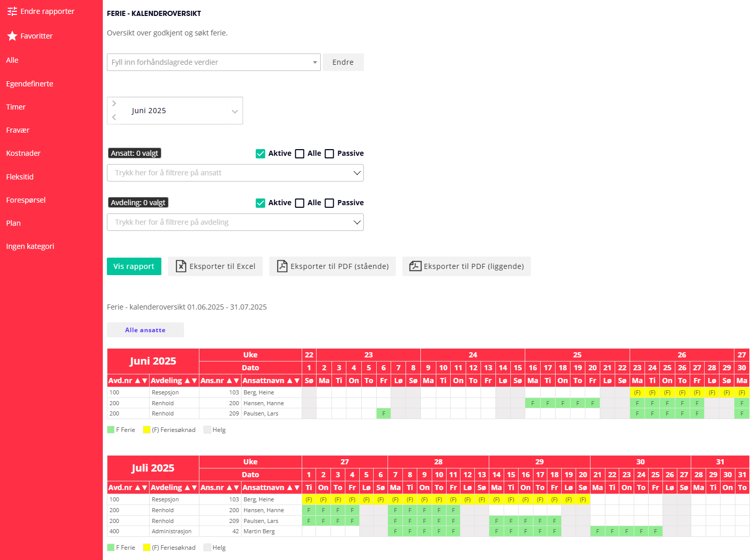Sort Ans.nr ascending in Juni 2025 table
Screen dimensions: 756x560
coord(229,381)
